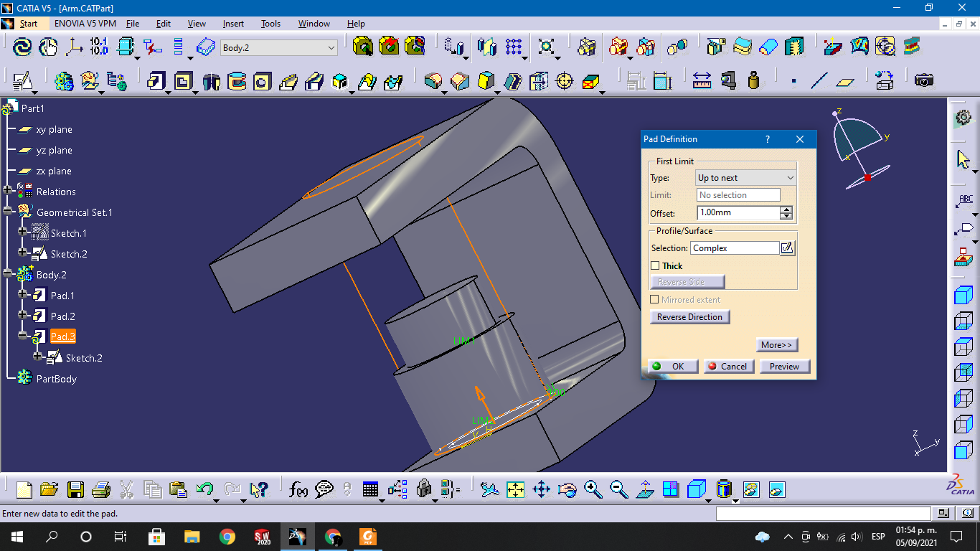The width and height of the screenshot is (980, 551).
Task: Expand dialog with More>> button
Action: pos(777,344)
